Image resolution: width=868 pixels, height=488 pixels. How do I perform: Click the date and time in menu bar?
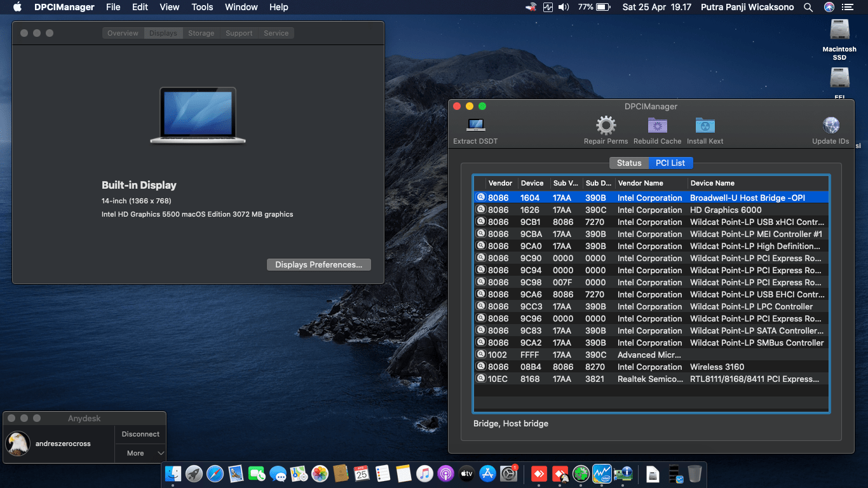click(x=657, y=7)
